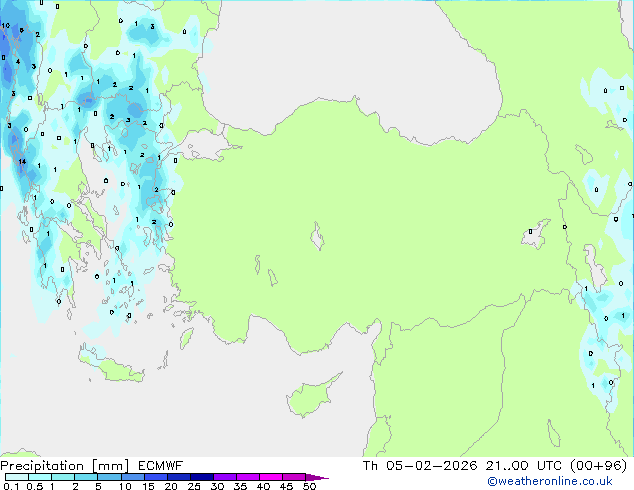
Task: Click the 20–25 mm legend swatch
Action: [179, 477]
